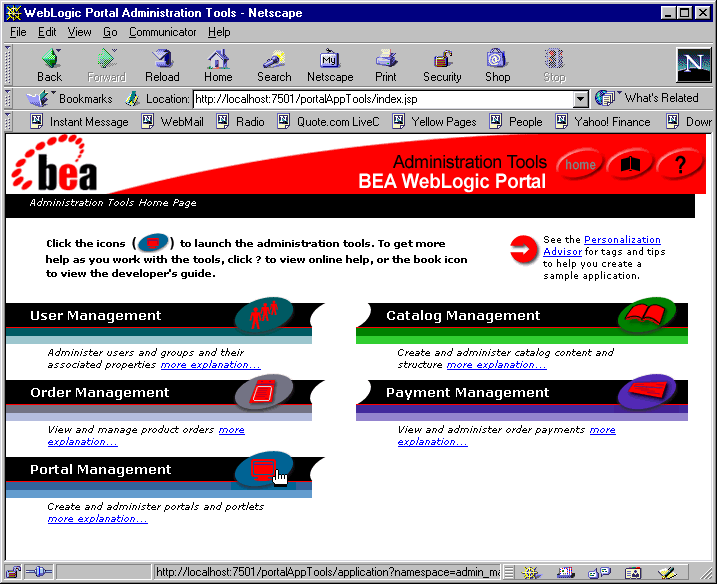Viewport: 717px width, 584px height.
Task: Open the What's Related button
Action: click(647, 98)
